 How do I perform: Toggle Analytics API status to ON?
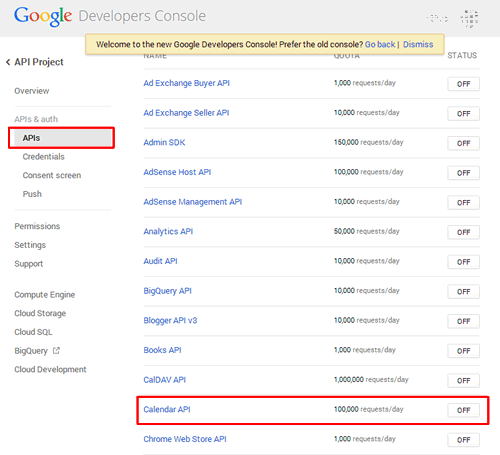[x=463, y=232]
